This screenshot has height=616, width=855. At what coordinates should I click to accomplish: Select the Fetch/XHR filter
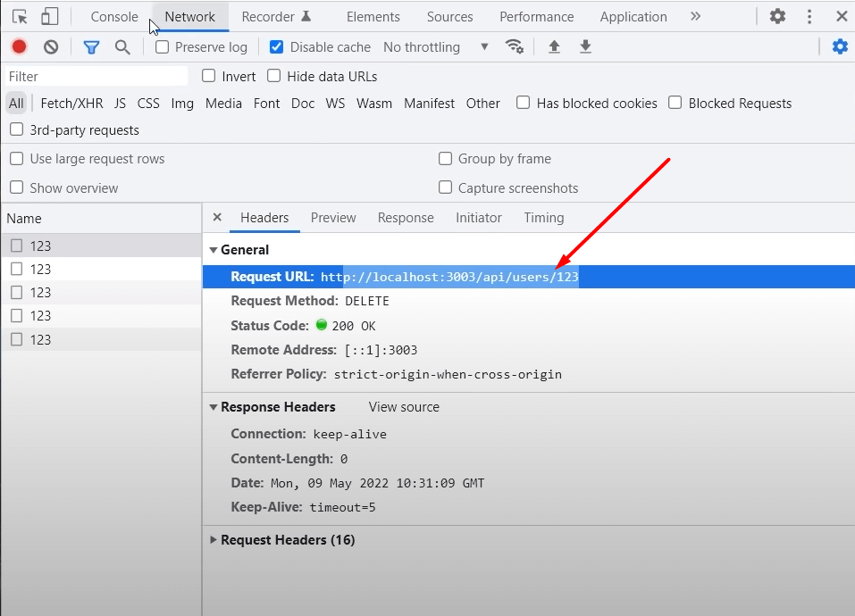pyautogui.click(x=71, y=104)
